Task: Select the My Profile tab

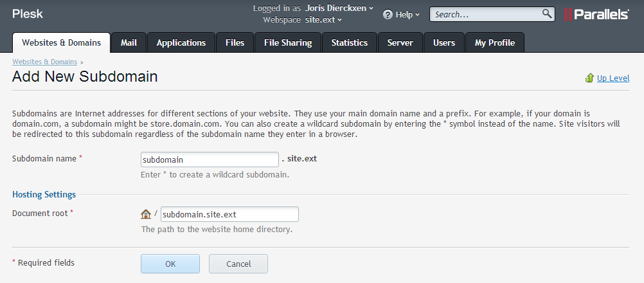Action: click(x=494, y=42)
